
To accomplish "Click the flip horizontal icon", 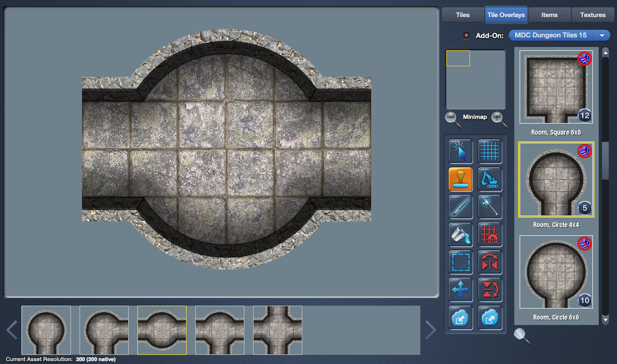I will 490,262.
